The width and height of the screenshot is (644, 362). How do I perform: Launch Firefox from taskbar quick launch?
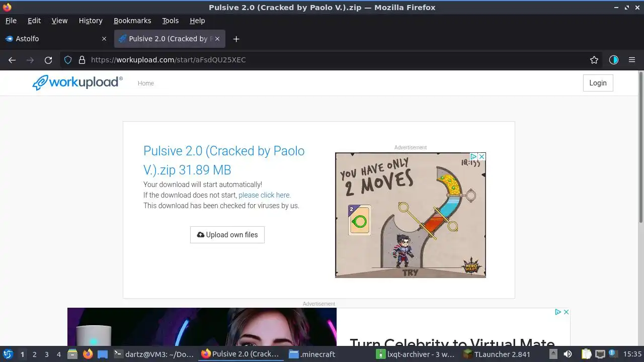coord(88,354)
